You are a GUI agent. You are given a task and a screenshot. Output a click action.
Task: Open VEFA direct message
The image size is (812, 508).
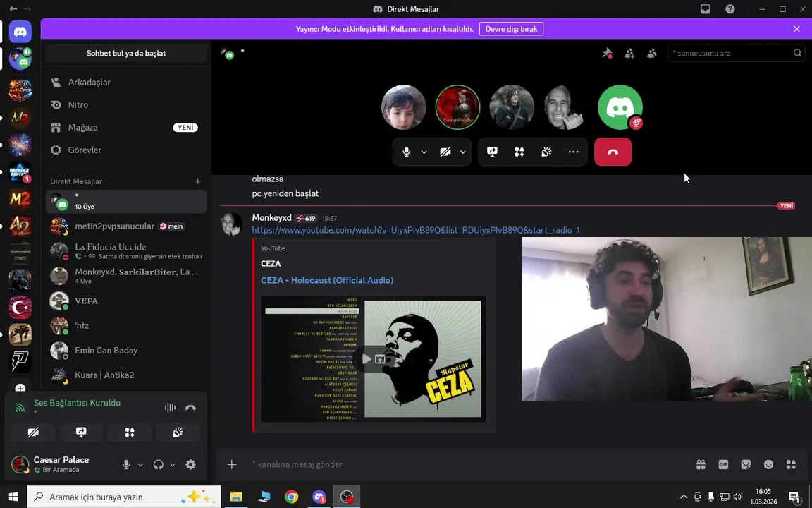pos(126,301)
